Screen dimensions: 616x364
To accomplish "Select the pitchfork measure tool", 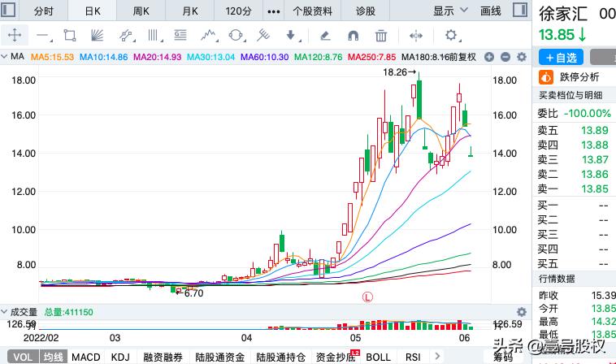I will click(263, 35).
